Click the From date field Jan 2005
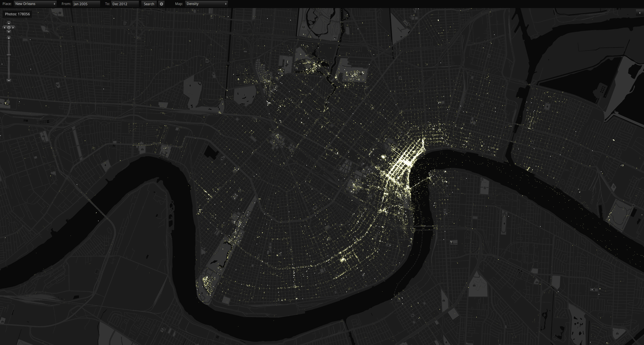 click(x=86, y=4)
